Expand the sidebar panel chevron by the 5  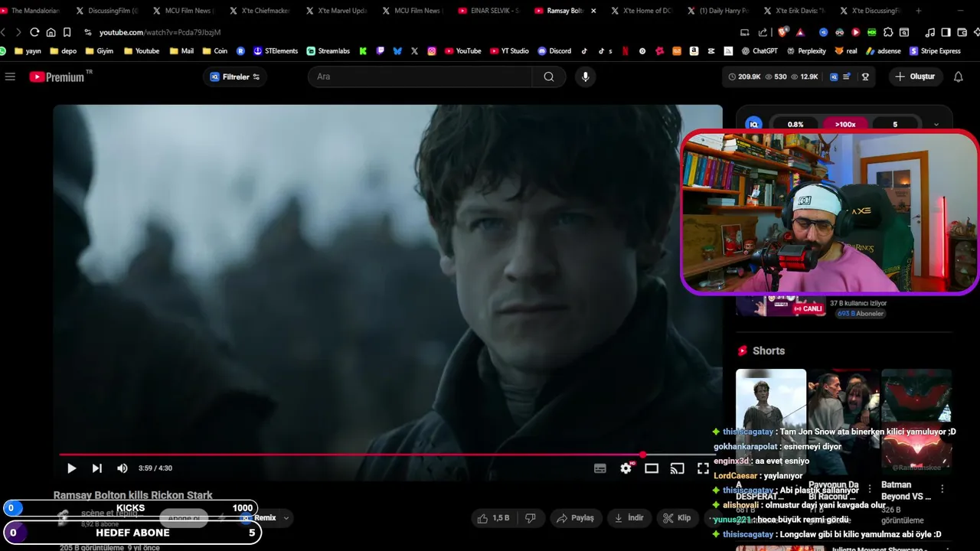tap(936, 125)
